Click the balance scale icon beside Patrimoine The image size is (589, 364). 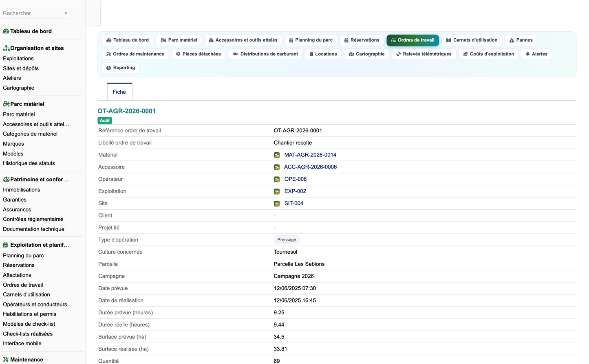point(6,179)
